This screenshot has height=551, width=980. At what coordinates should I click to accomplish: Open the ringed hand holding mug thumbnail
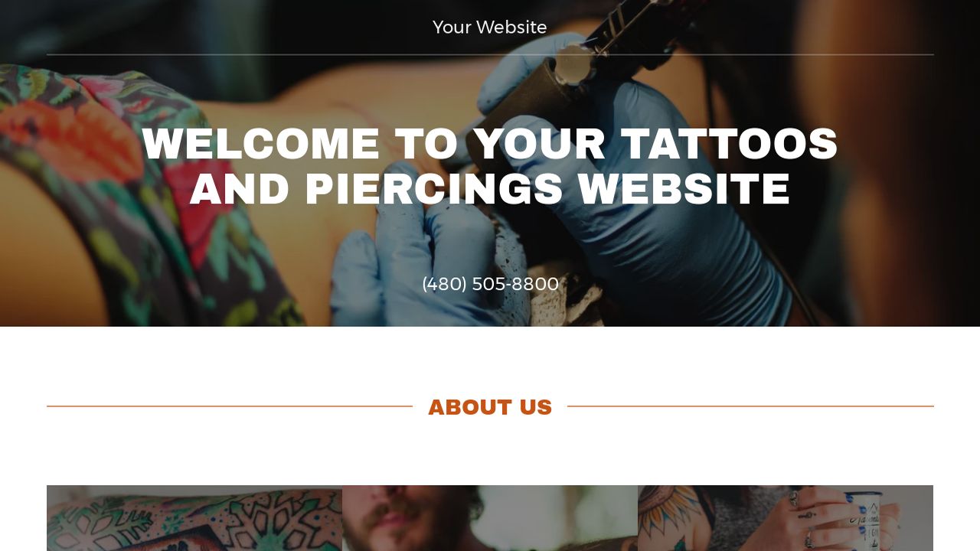tap(786, 518)
